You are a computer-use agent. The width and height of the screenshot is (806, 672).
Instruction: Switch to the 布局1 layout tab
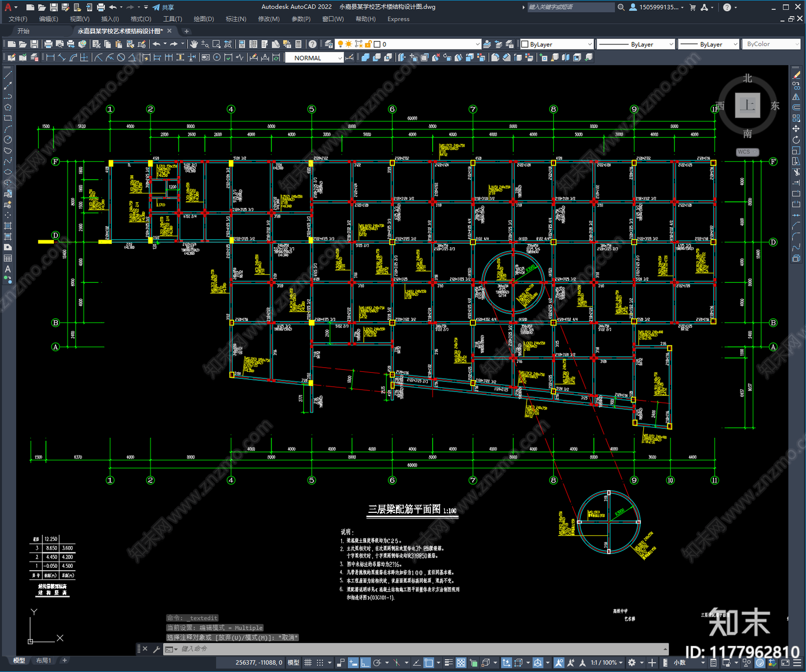(x=44, y=660)
